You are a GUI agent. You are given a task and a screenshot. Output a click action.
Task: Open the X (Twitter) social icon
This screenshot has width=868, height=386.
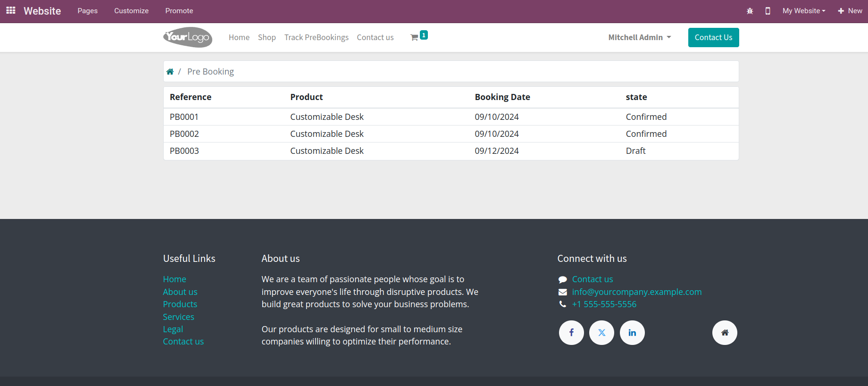pos(601,333)
